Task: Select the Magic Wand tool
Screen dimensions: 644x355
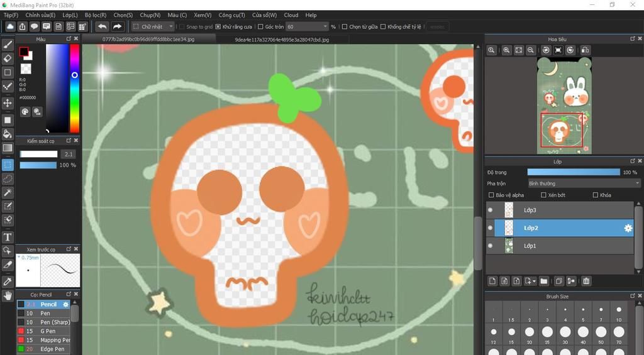Action: click(x=8, y=192)
